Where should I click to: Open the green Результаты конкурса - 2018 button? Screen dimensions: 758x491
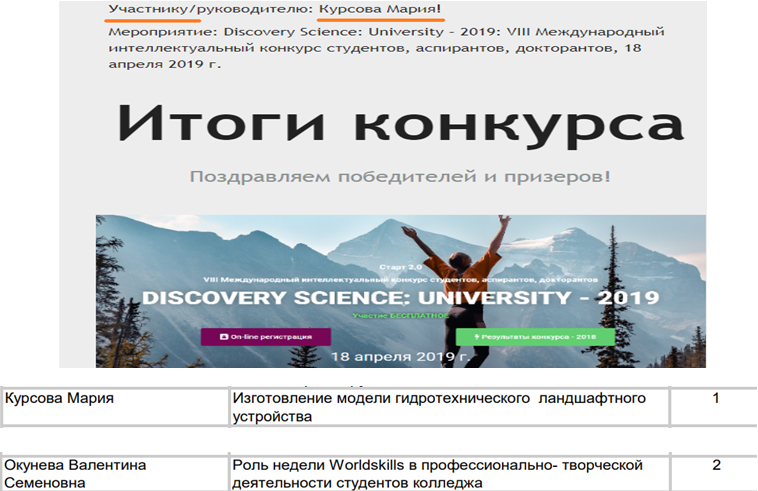pos(535,337)
